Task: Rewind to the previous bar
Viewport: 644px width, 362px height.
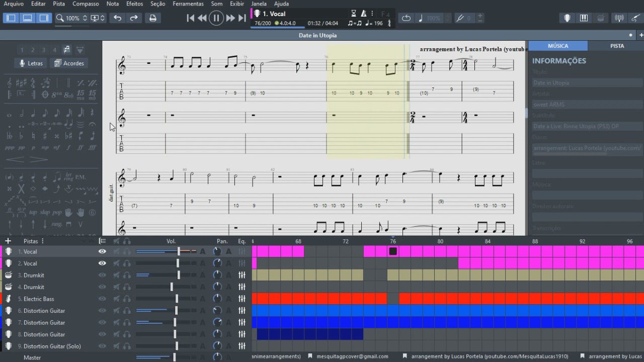Action: point(202,18)
